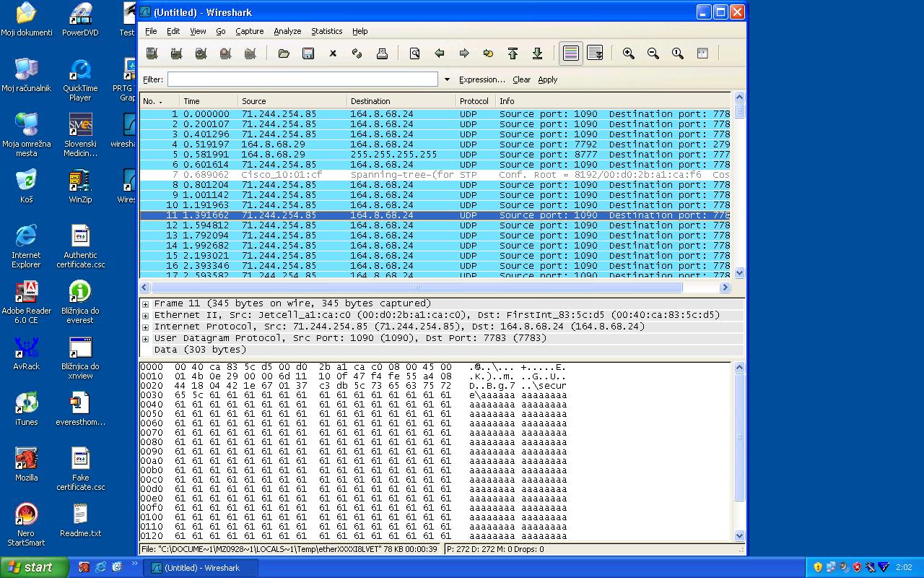Viewport: 924px width, 578px height.
Task: Open the Edit menu
Action: coord(173,31)
